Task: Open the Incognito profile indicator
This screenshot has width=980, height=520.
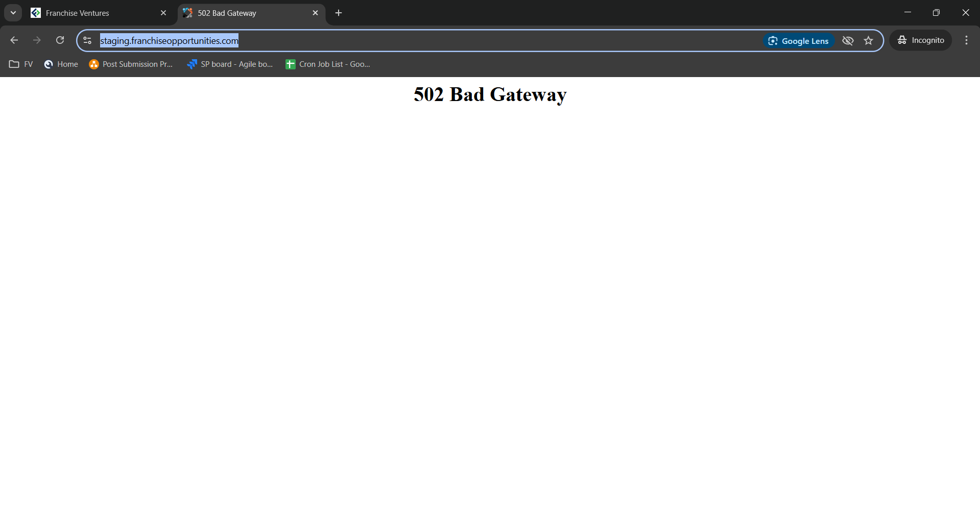Action: [x=921, y=40]
